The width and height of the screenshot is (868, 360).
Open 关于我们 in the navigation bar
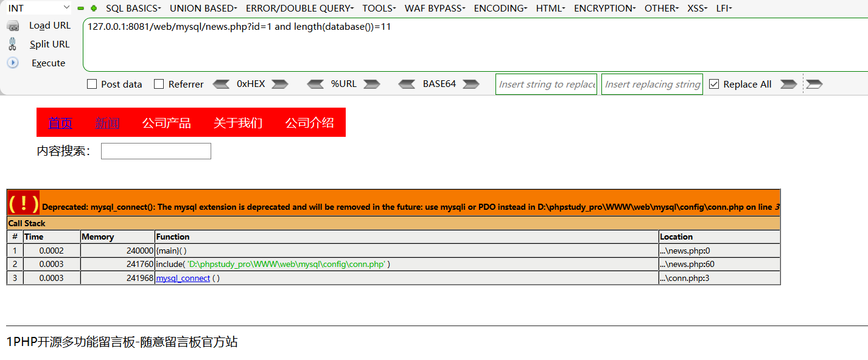click(x=238, y=123)
